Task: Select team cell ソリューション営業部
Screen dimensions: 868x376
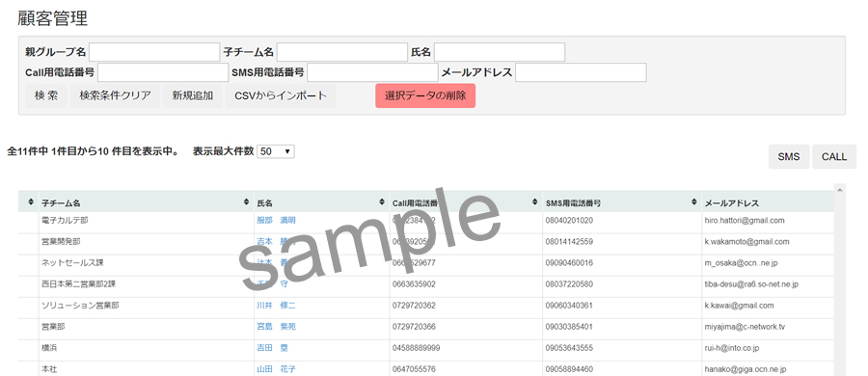Action: pos(80,305)
